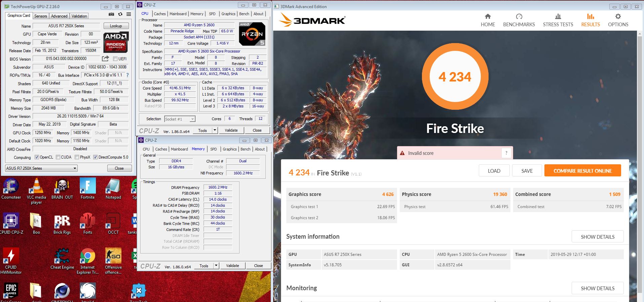Open VLC media player desktop icon
The image size is (644, 302).
[36, 191]
